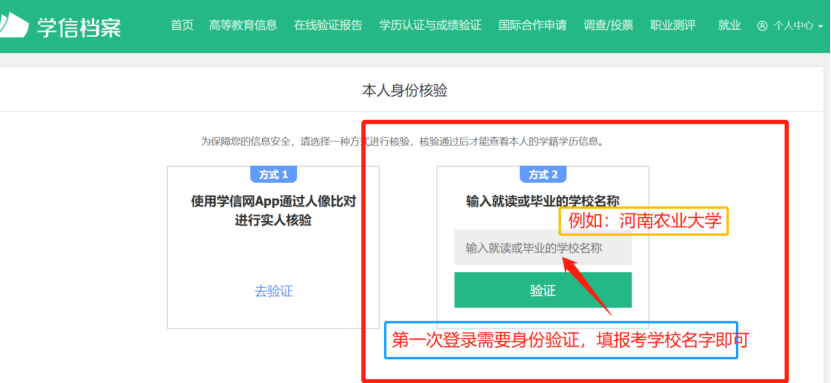Viewport: 831px width, 383px height.
Task: Go to 在线验证报告 in navigation
Action: click(x=328, y=25)
